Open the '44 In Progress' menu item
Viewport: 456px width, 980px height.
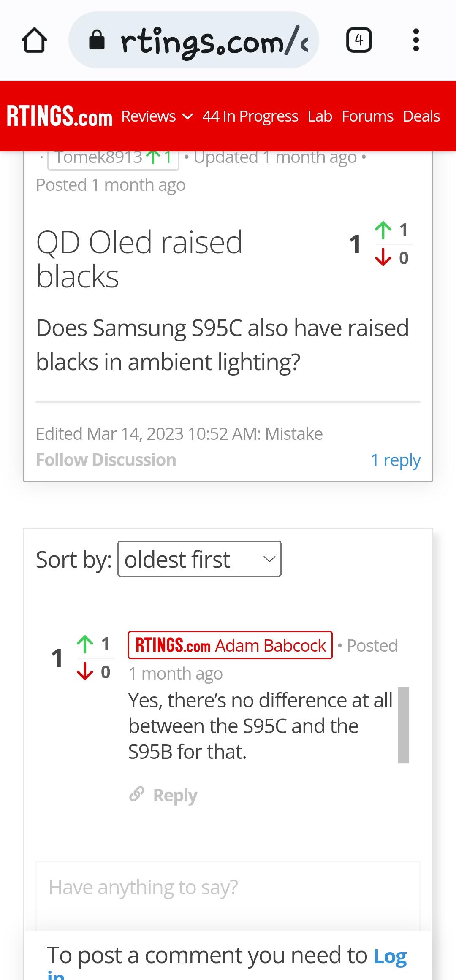(x=250, y=116)
